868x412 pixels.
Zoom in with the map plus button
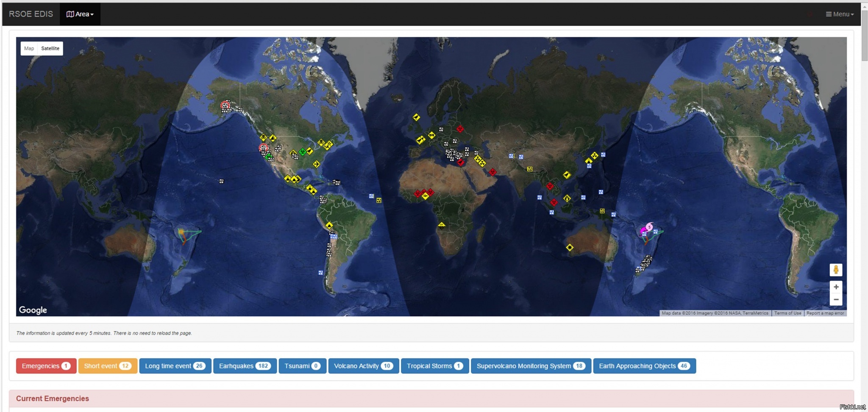835,287
